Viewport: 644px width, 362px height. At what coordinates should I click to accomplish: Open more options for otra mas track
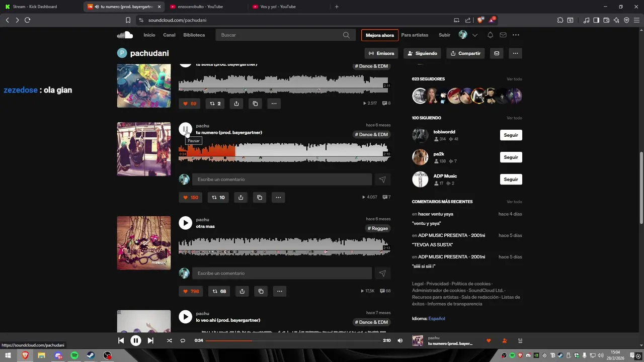pyautogui.click(x=280, y=291)
